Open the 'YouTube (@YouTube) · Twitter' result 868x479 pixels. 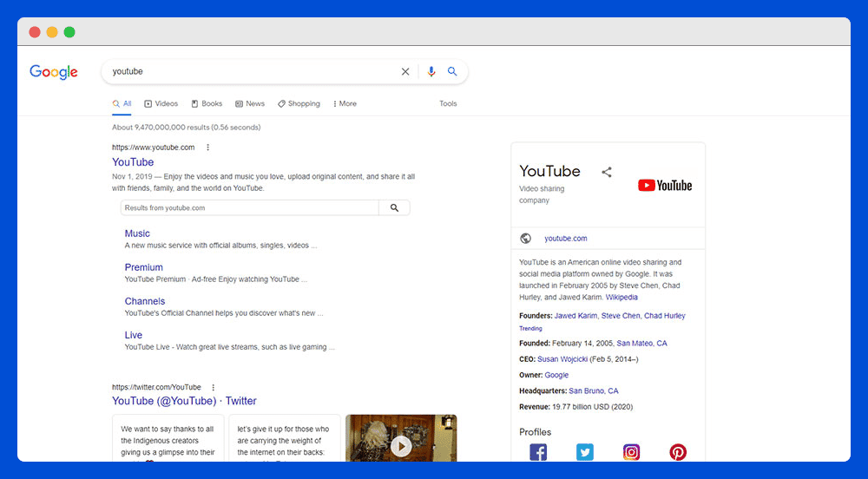point(184,401)
